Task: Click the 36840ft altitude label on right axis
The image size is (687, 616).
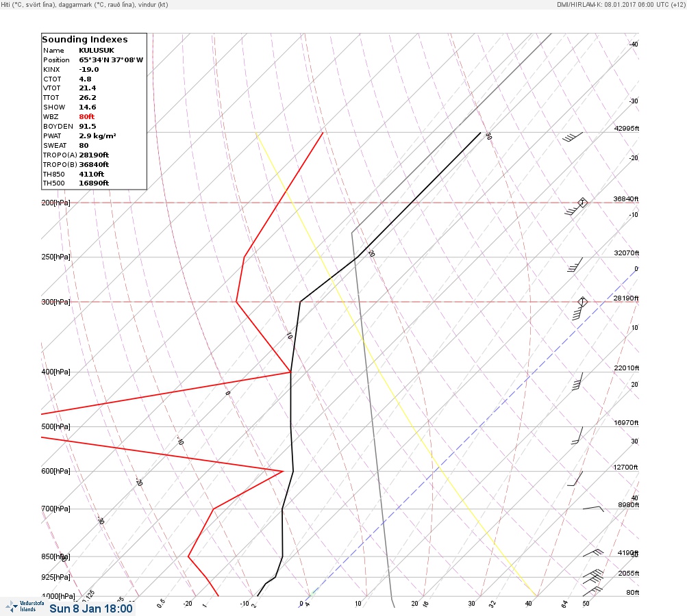Action: click(x=626, y=198)
